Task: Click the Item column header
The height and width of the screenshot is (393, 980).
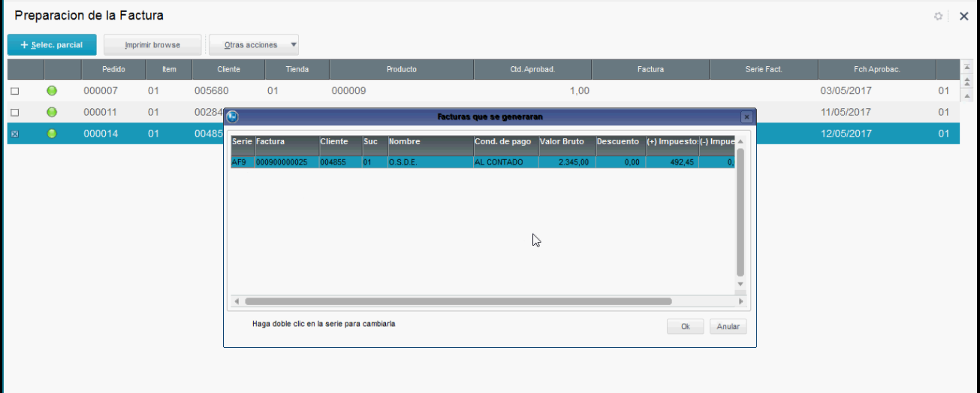Action: (x=169, y=69)
